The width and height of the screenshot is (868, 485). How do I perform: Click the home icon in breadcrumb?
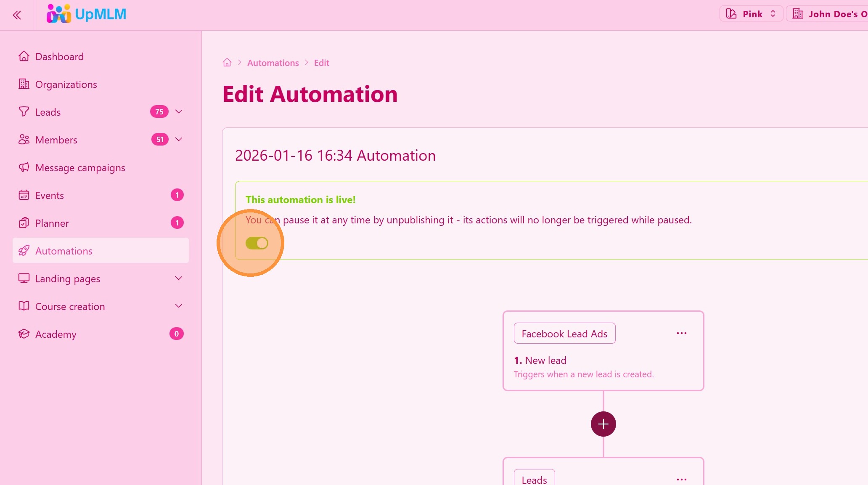point(227,63)
